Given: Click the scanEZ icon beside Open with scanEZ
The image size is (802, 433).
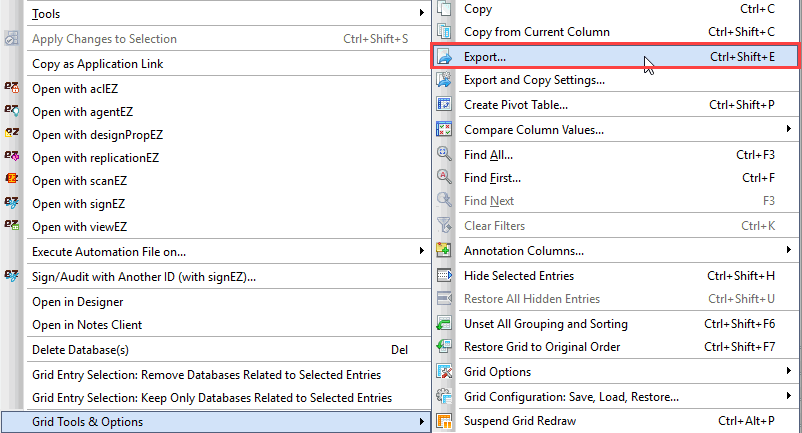Looking at the screenshot, I should [x=12, y=181].
